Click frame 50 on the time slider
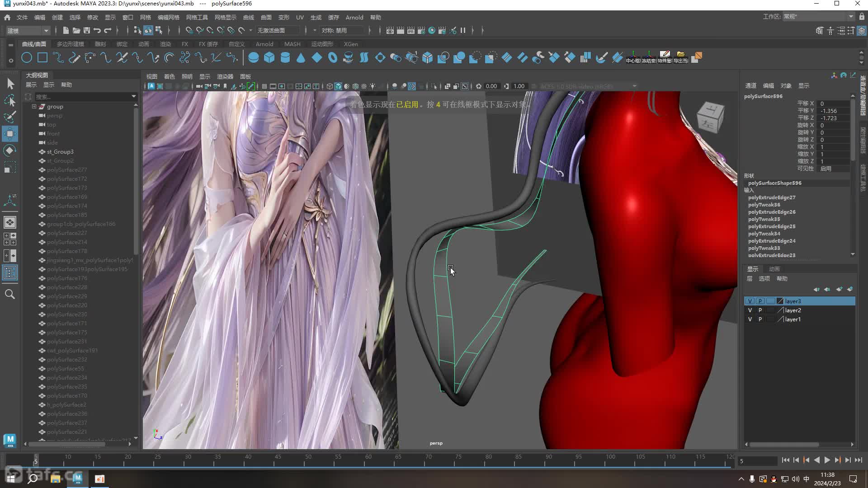 [308, 460]
